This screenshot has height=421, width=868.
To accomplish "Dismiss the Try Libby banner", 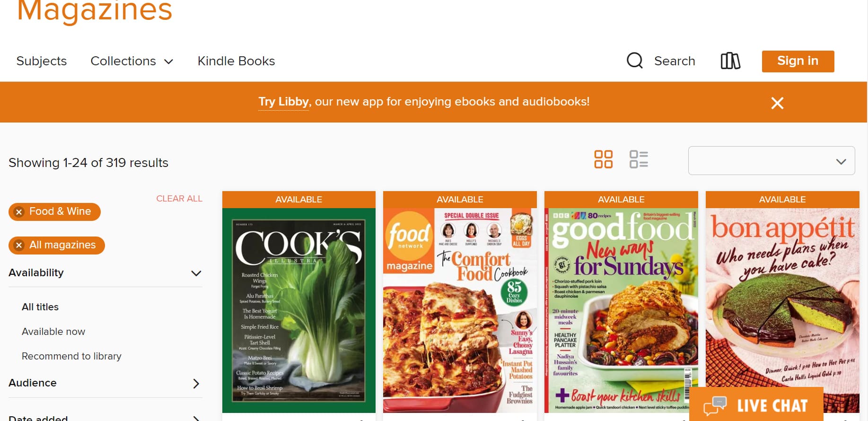I will [x=777, y=103].
